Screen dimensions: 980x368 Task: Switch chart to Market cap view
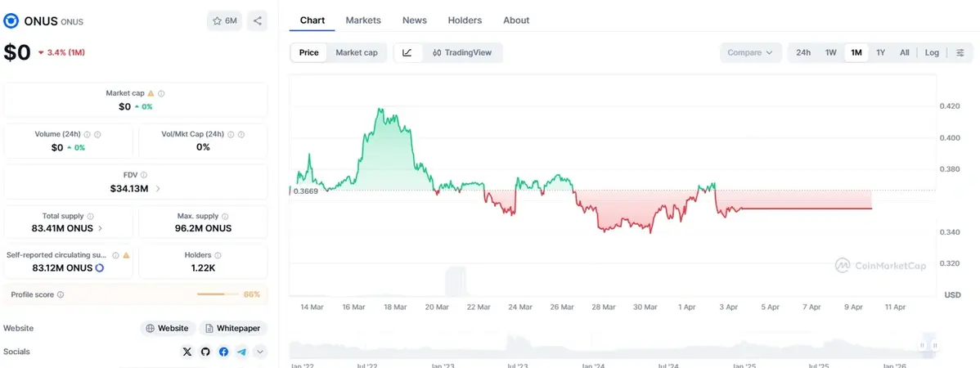tap(357, 52)
